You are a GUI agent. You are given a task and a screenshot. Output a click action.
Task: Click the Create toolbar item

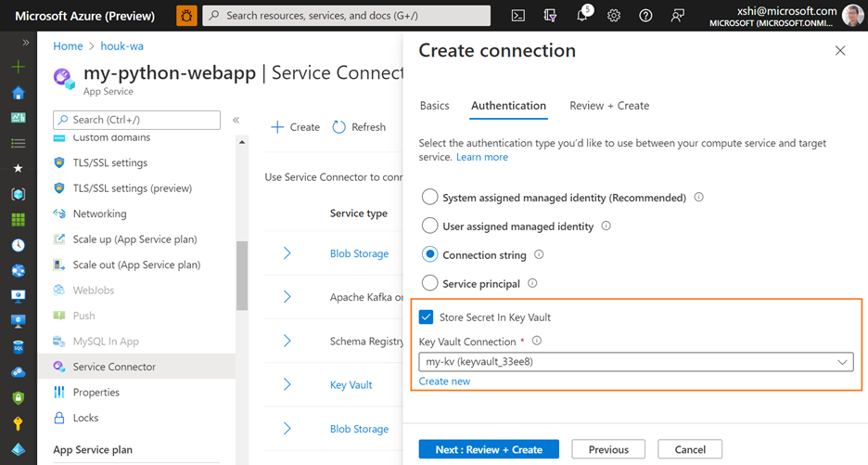[x=295, y=127]
